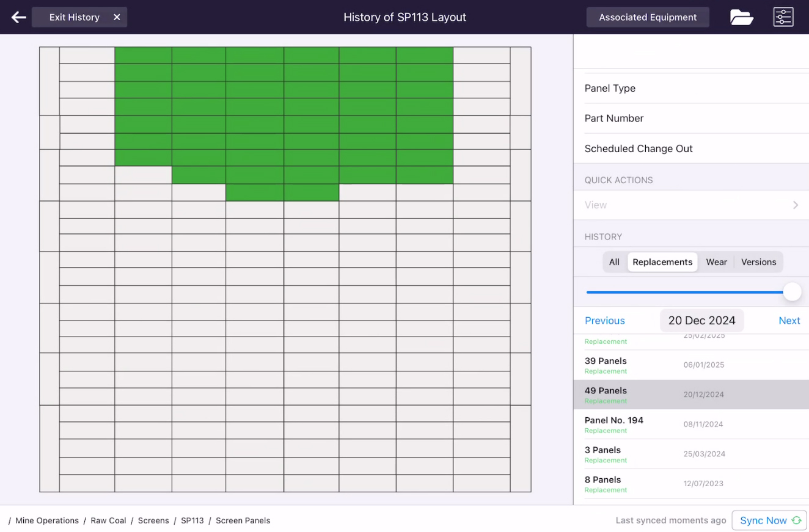Viewport: 809px width, 532px height.
Task: Go to Next history entry
Action: point(789,321)
